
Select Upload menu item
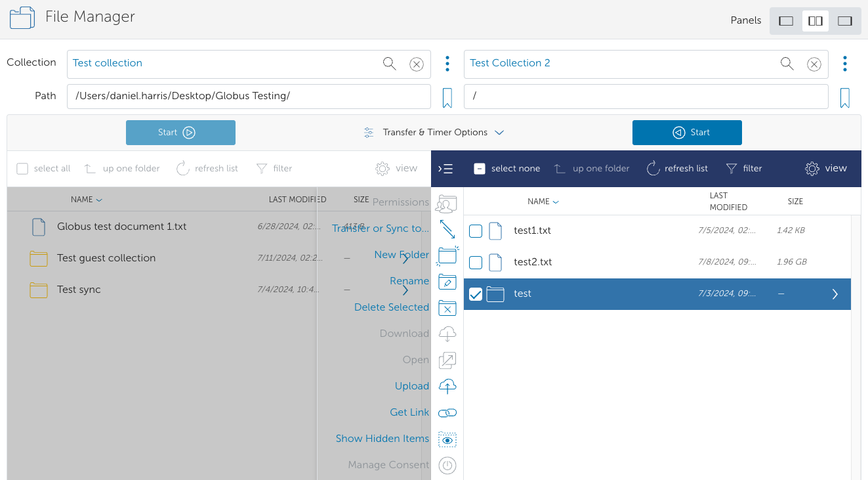412,386
